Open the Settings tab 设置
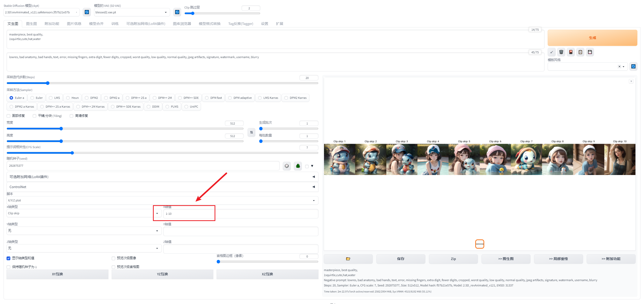This screenshot has width=644, height=304. 264,24
